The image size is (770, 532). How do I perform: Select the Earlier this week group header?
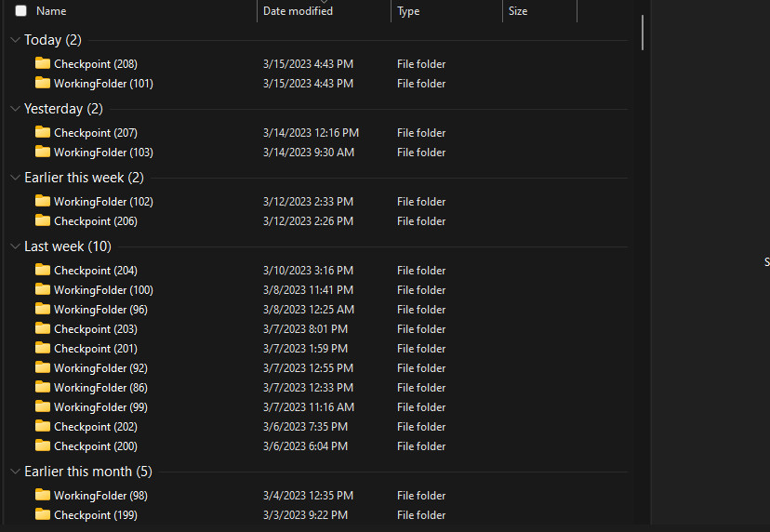[84, 178]
